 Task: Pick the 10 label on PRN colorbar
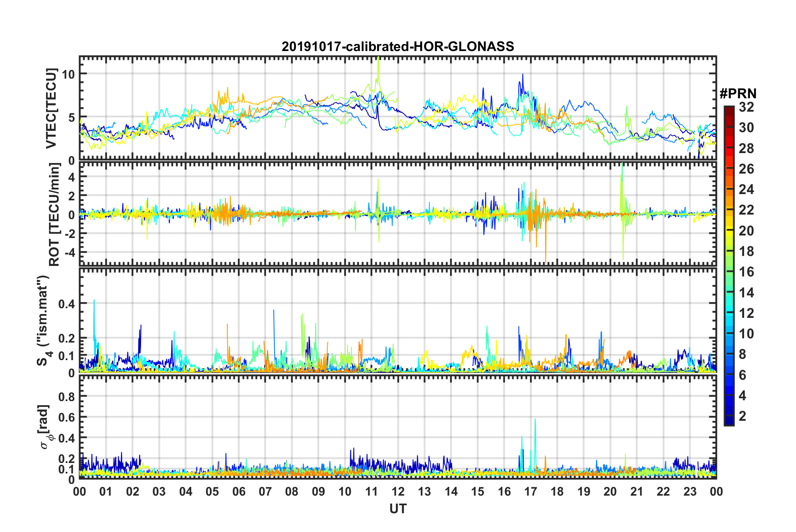[x=746, y=334]
